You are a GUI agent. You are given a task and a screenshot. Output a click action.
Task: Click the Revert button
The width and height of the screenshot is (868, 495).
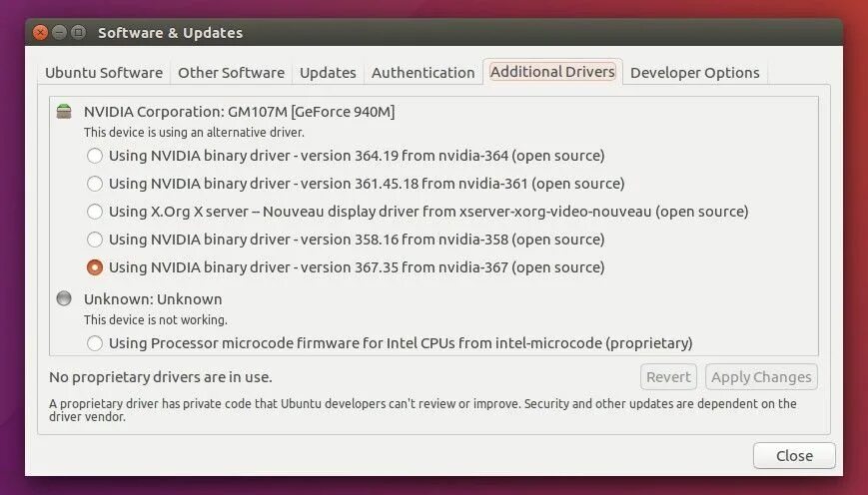[668, 377]
